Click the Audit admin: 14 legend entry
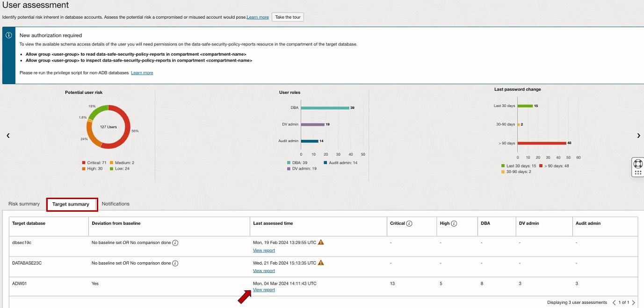 (x=340, y=163)
